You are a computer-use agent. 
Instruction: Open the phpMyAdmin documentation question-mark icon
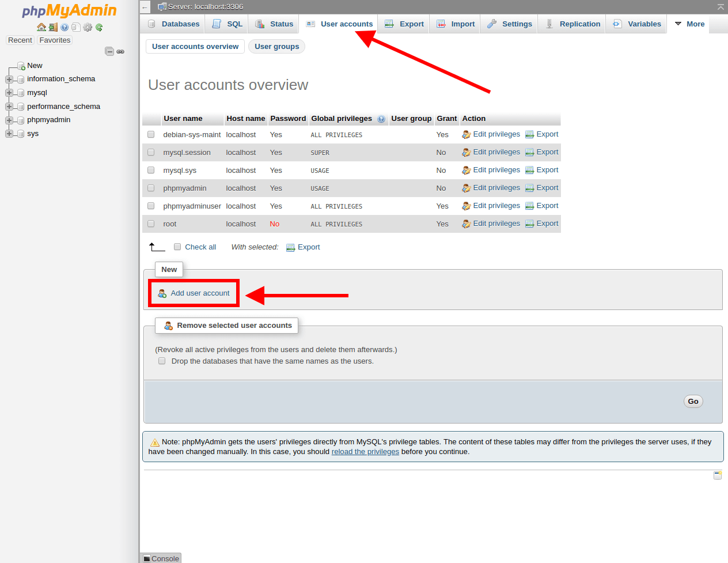[65, 27]
